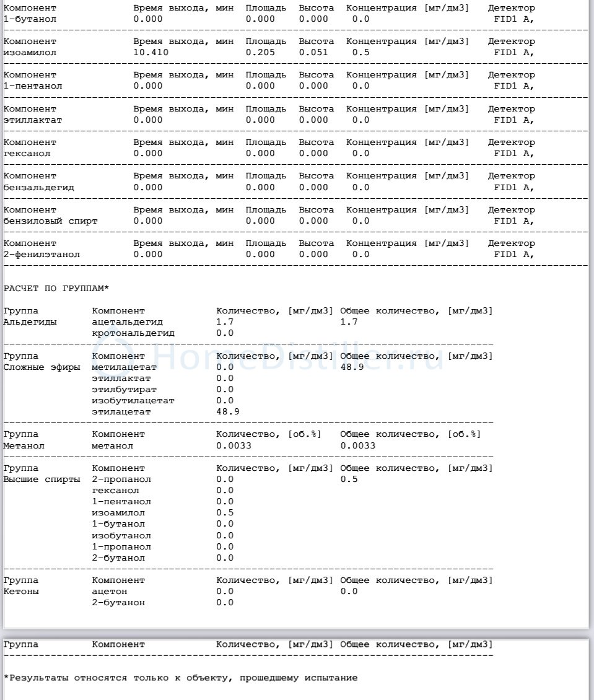Select total quantity 1.7 for Альдегиды group

tap(349, 322)
